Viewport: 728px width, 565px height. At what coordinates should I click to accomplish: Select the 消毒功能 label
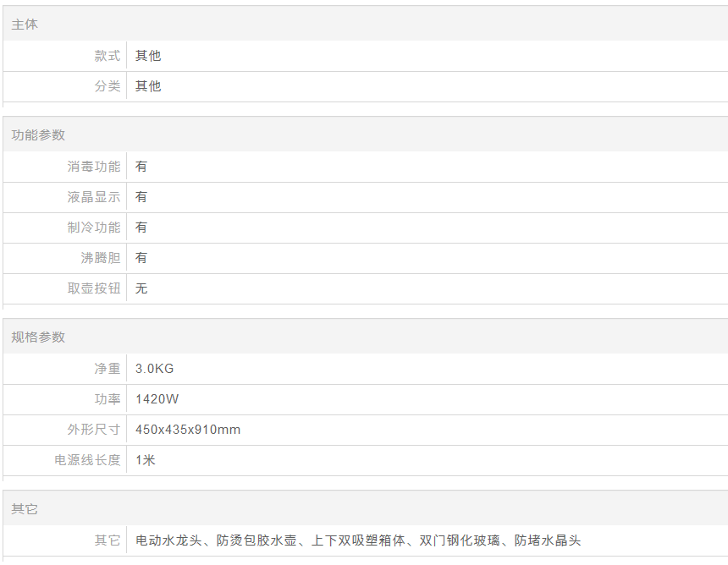point(94,167)
